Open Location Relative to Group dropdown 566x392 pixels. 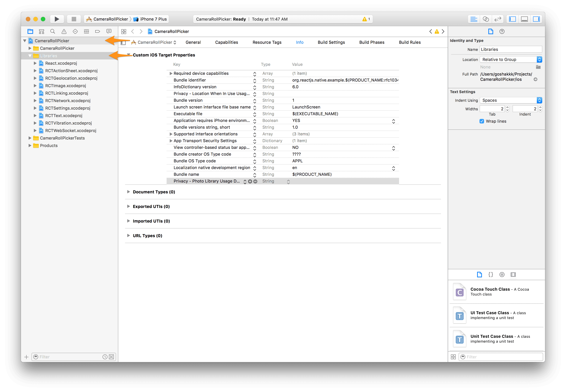click(x=511, y=59)
